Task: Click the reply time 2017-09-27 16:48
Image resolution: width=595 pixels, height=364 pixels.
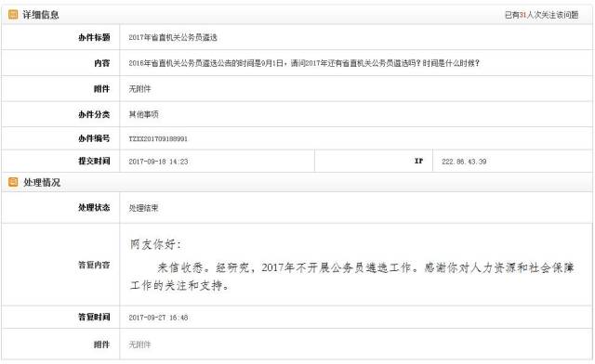Action: tap(158, 318)
